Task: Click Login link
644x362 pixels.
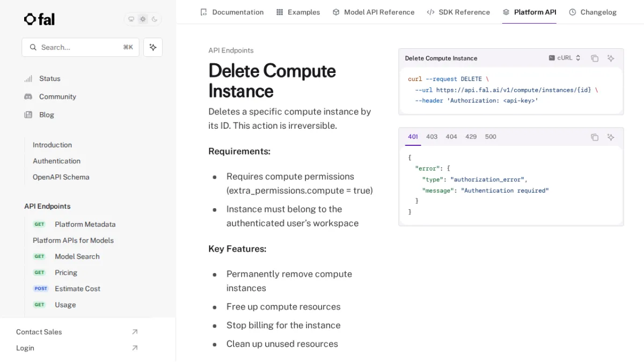Action: (25, 348)
